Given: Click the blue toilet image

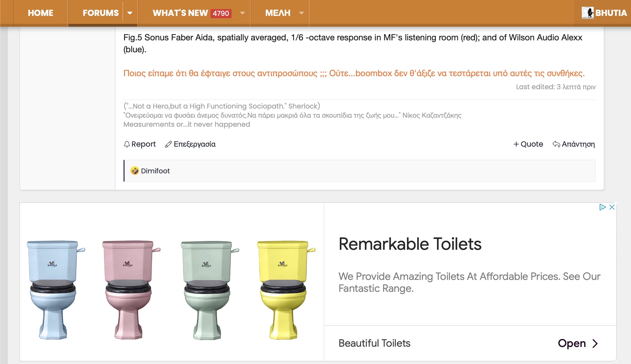Looking at the screenshot, I should point(53,289).
